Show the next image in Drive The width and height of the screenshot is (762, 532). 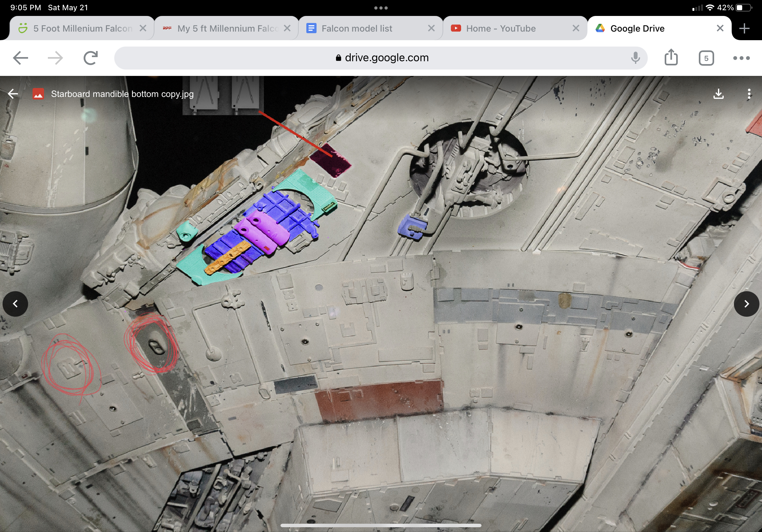pos(746,304)
